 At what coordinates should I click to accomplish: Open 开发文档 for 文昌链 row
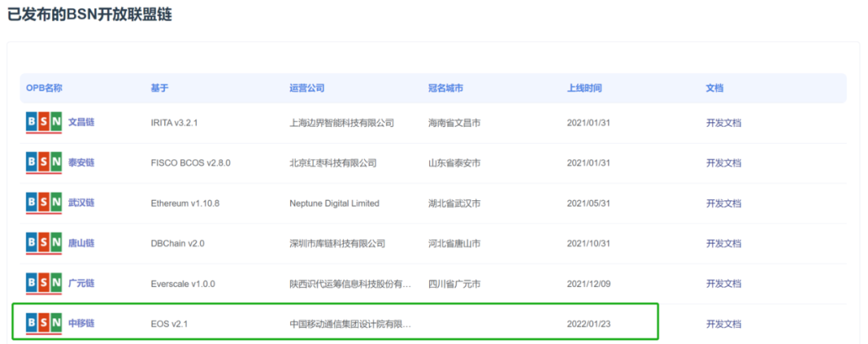[x=723, y=123]
